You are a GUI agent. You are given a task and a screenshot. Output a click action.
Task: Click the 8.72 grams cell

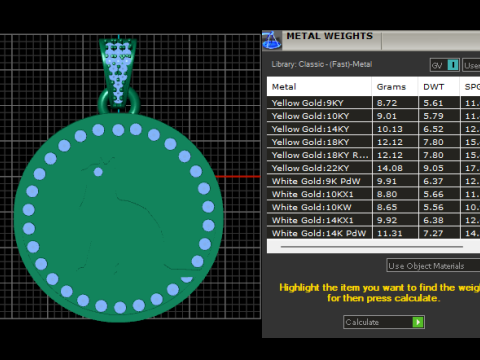(395, 103)
